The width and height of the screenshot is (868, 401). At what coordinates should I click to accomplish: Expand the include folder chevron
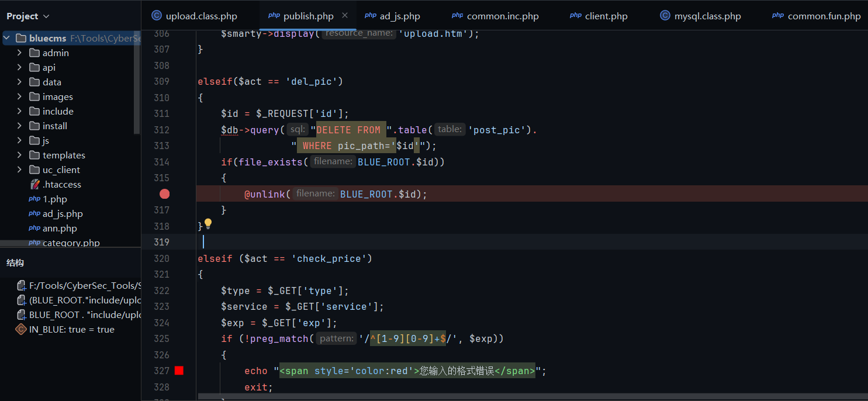click(x=19, y=111)
